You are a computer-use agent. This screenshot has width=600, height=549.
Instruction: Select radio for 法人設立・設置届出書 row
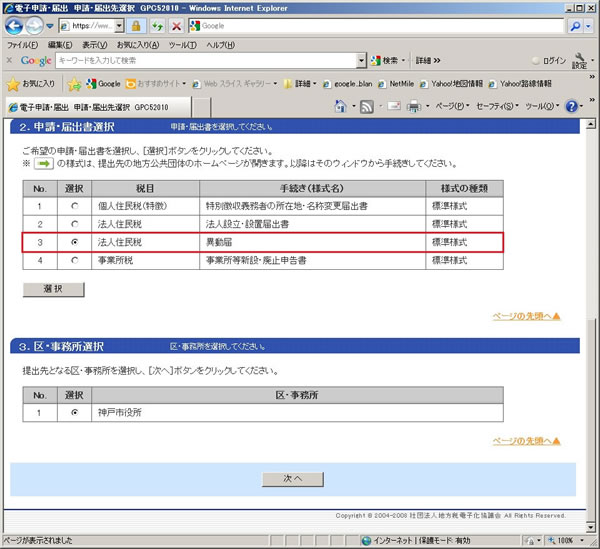tap(75, 224)
